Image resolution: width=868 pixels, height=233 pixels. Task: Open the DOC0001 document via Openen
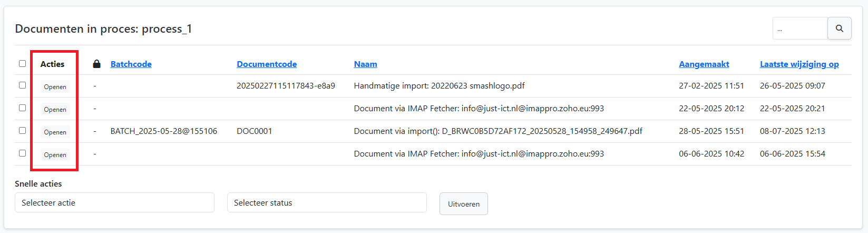click(x=55, y=132)
